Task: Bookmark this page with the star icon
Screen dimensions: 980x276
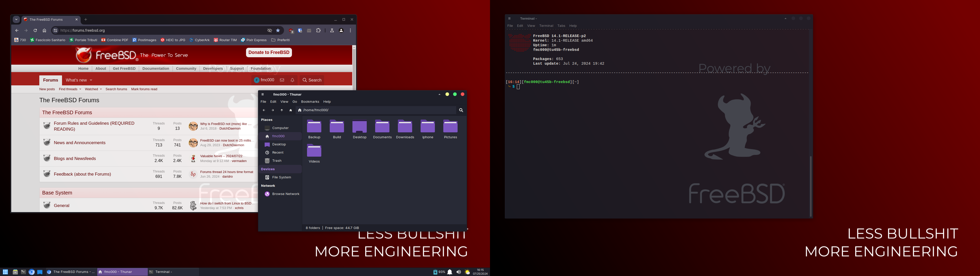Action: 278,30
